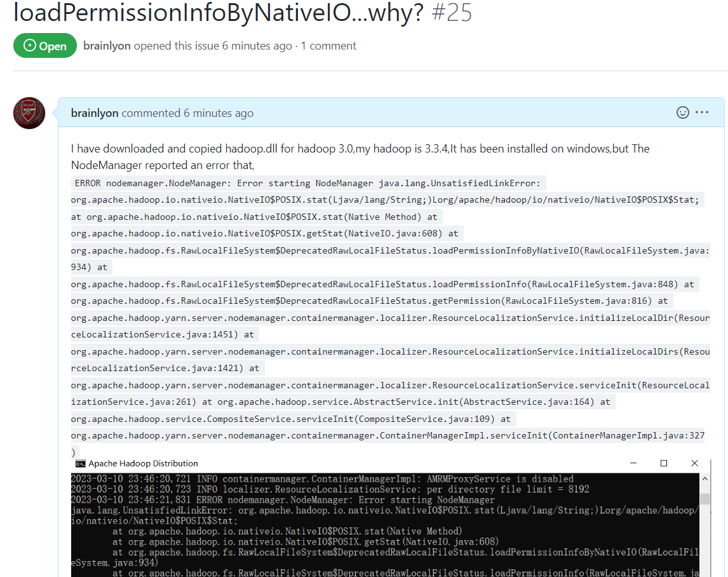Image resolution: width=728 pixels, height=577 pixels.
Task: Click the issue number #25
Action: pyautogui.click(x=452, y=13)
